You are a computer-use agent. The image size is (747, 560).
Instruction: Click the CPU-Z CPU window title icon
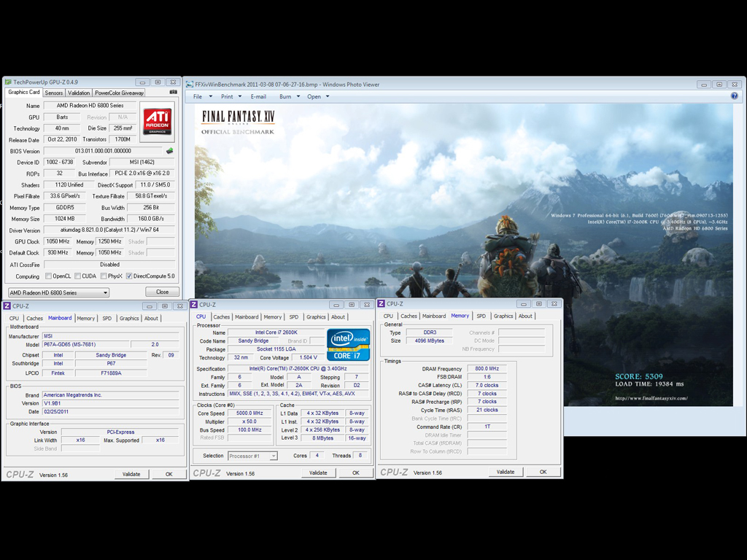tap(194, 305)
